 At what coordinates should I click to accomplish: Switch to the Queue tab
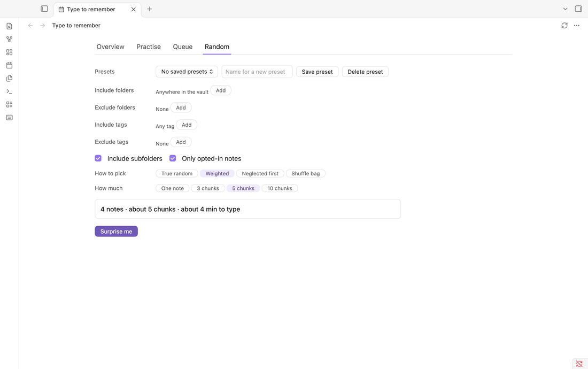pyautogui.click(x=183, y=47)
